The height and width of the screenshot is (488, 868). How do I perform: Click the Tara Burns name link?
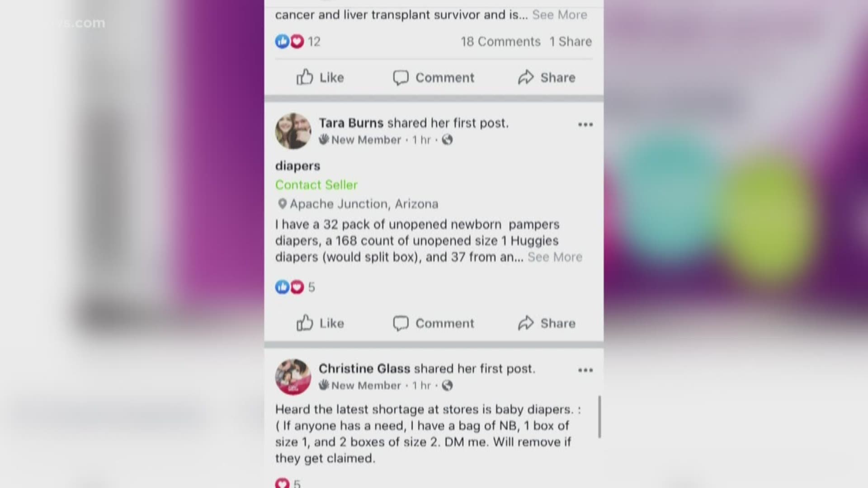tap(351, 123)
